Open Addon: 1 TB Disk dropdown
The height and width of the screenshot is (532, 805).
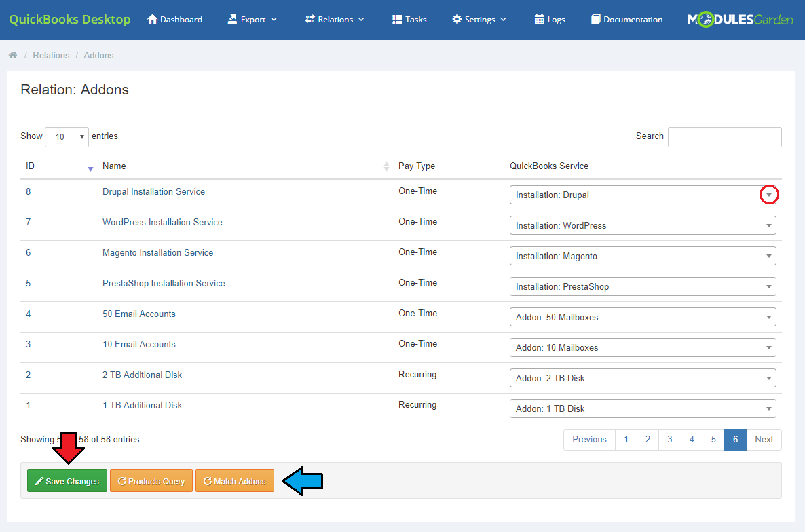pos(643,408)
